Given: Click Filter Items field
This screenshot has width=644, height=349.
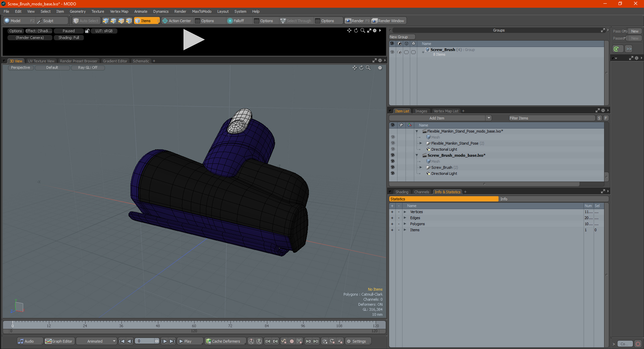Looking at the screenshot, I should click(x=552, y=118).
